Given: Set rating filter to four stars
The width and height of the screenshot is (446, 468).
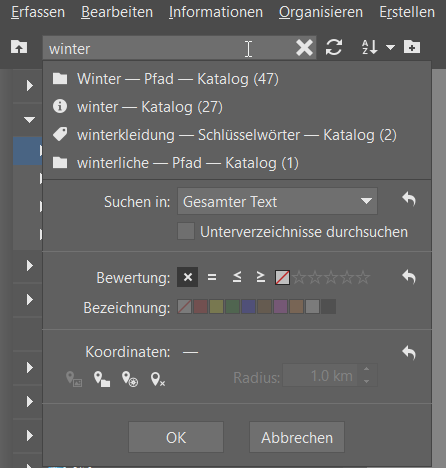Looking at the screenshot, I should coord(347,277).
